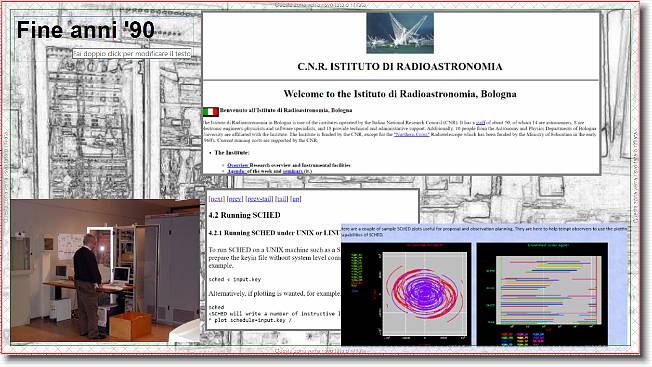
Task: Click the C.N.R. Istituto di Radioastronomia heading
Action: (x=400, y=67)
